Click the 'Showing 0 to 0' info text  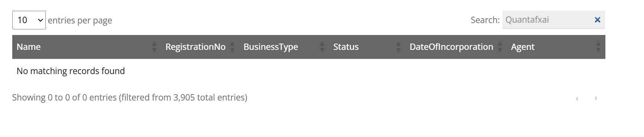click(130, 98)
